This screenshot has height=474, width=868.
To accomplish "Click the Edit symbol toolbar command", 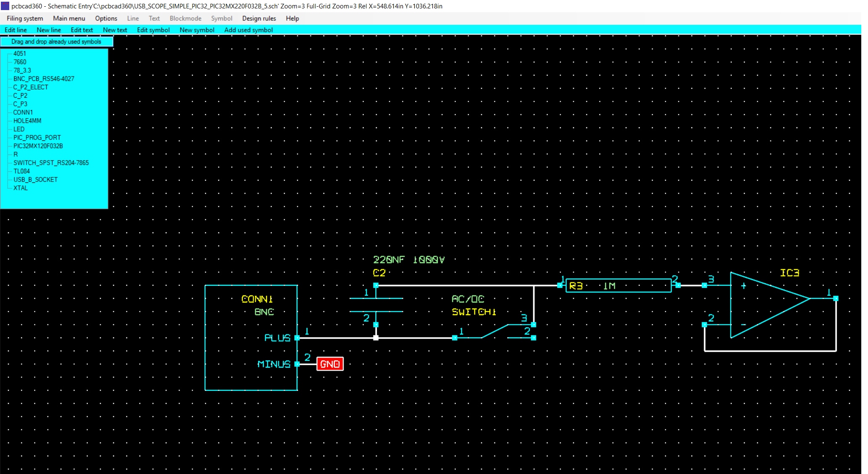I will pyautogui.click(x=153, y=30).
